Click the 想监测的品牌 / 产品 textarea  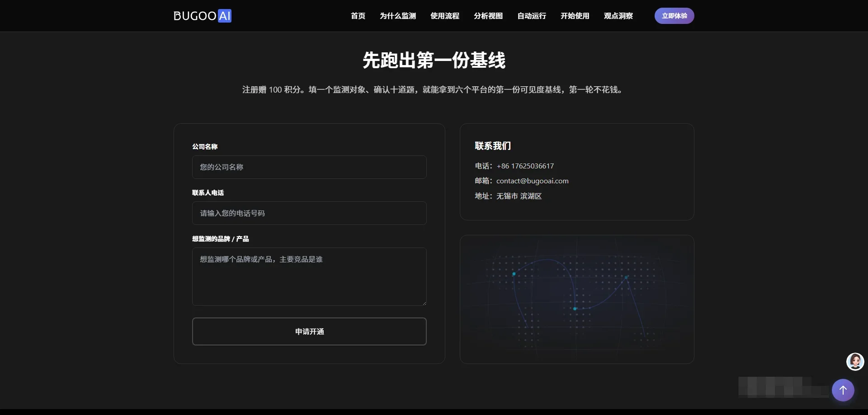coord(309,276)
